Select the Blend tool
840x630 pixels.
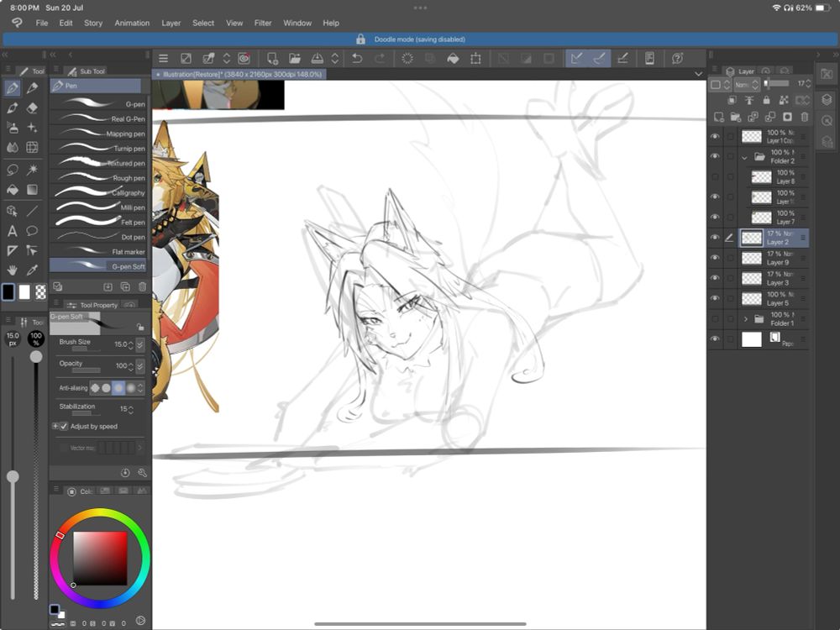13,147
